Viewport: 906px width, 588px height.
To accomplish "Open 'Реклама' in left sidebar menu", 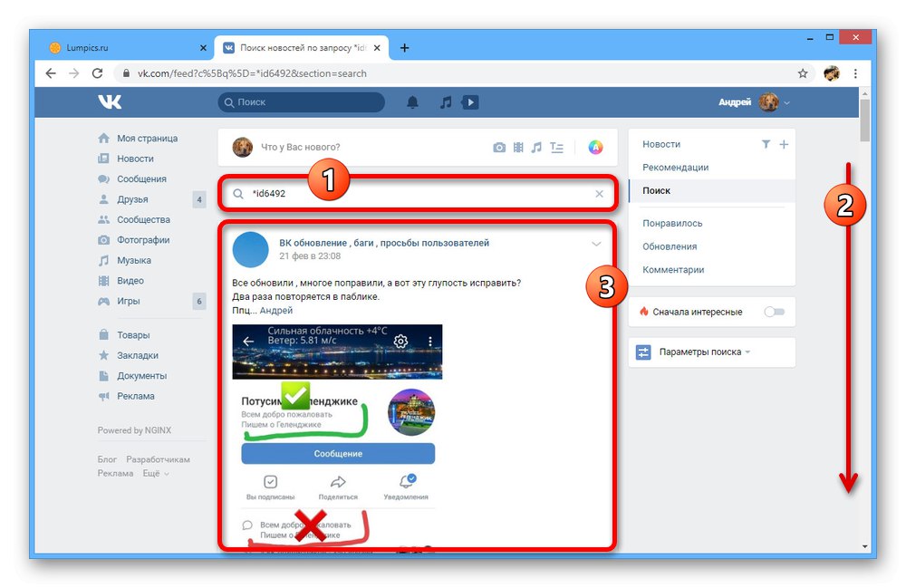I will point(136,396).
